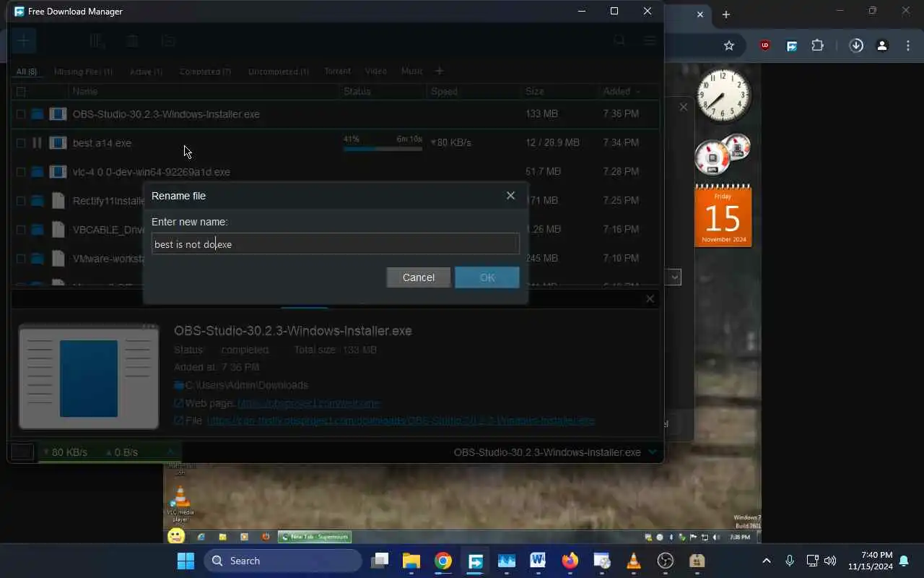924x578 pixels.
Task: Bookmark this page with the Chrome star
Action: click(x=729, y=46)
